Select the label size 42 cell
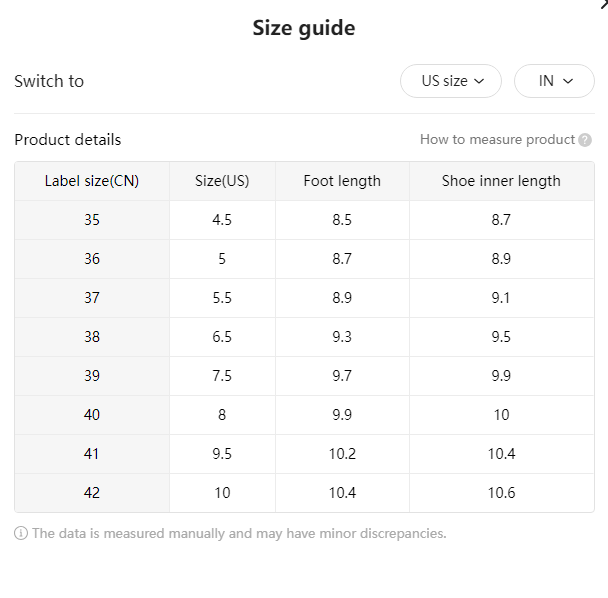The image size is (608, 598). [92, 493]
